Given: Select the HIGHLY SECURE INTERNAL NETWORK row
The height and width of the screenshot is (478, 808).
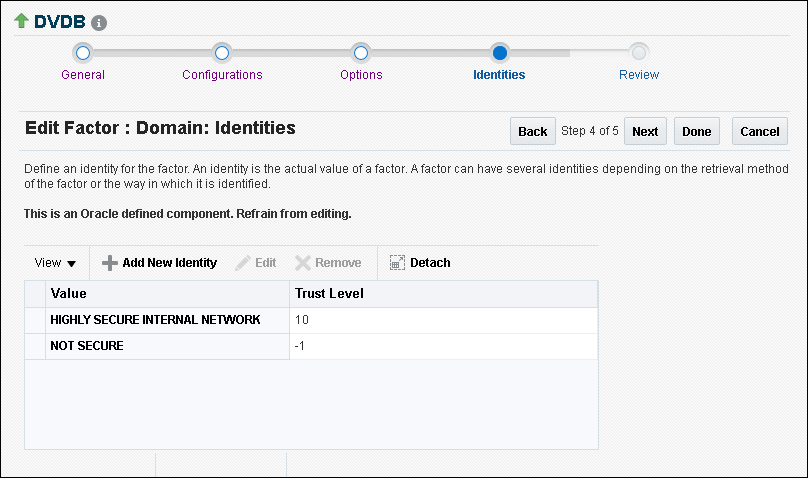Looking at the screenshot, I should click(x=155, y=320).
